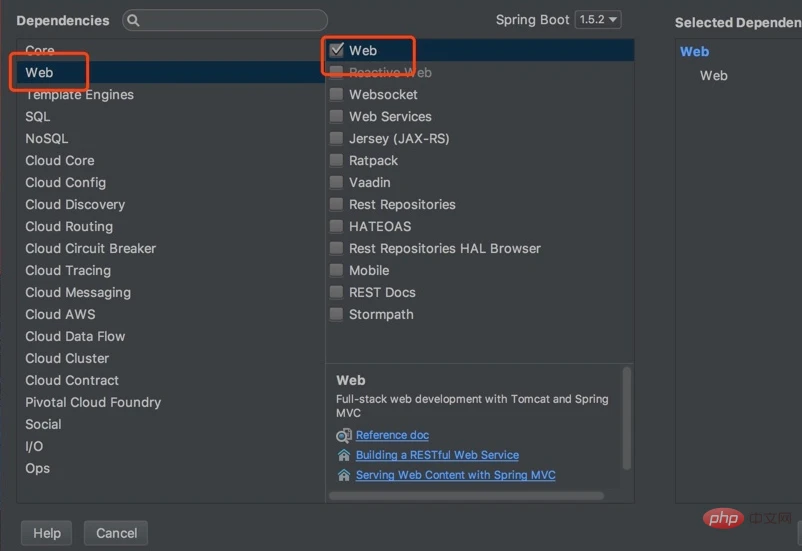Tick the Web Services checkbox
This screenshot has height=551, width=802.
point(337,116)
